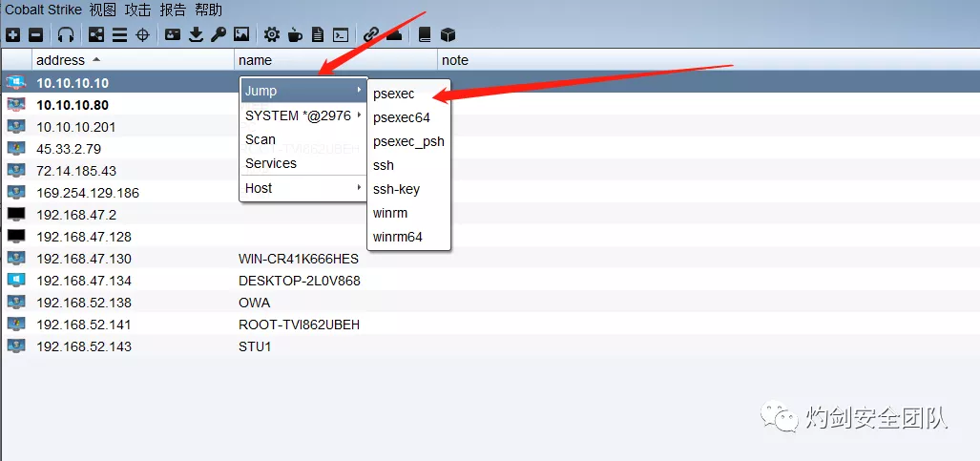This screenshot has height=461, width=980.
Task: Click the DESKTOP-2L0V868 host name
Action: [x=300, y=281]
